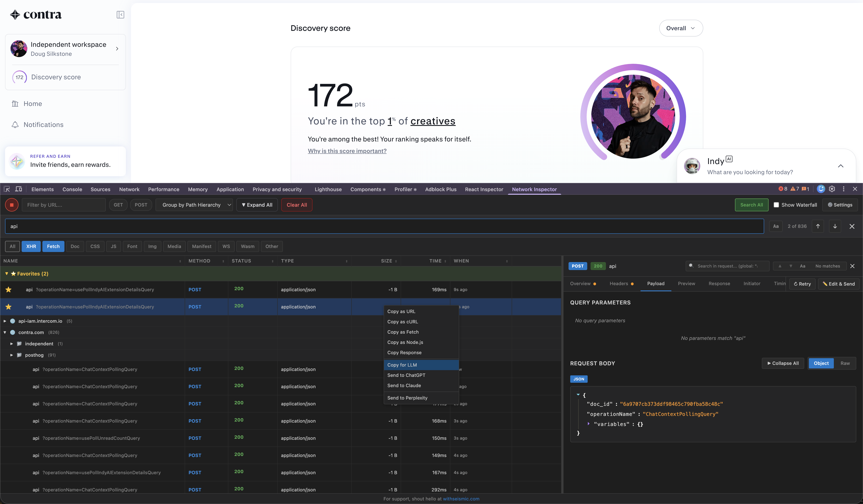Collapse the Contra sidebar with the panel icon
The width and height of the screenshot is (863, 504).
(120, 15)
